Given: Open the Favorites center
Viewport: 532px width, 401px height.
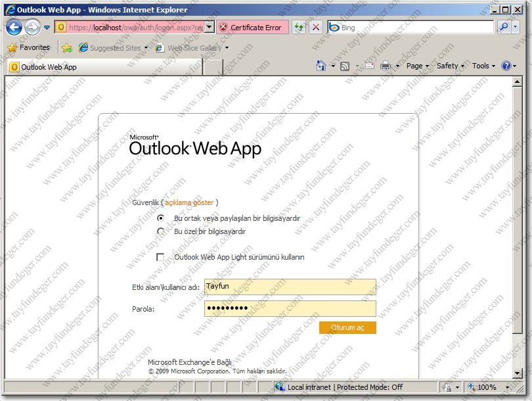Looking at the screenshot, I should [28, 47].
